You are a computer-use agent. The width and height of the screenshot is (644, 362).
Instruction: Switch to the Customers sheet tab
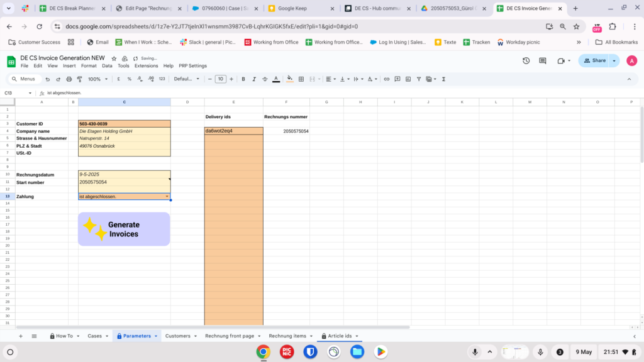click(178, 336)
